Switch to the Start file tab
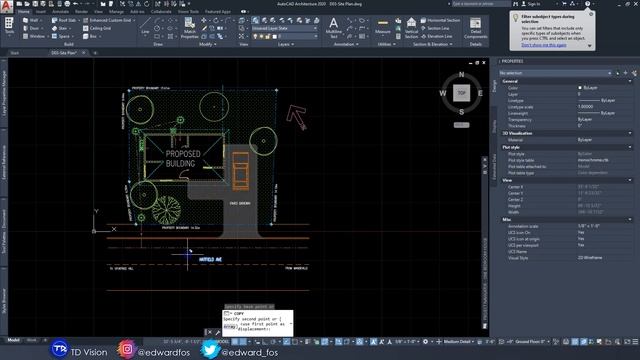 [15, 53]
